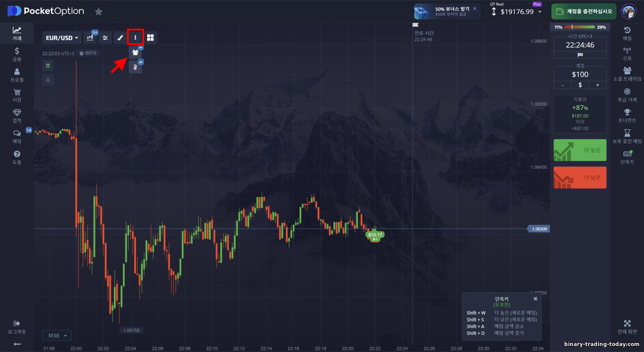Viewport: 644px width, 352px height.
Task: Expand the EUR/USD asset dropdown
Action: pos(62,38)
